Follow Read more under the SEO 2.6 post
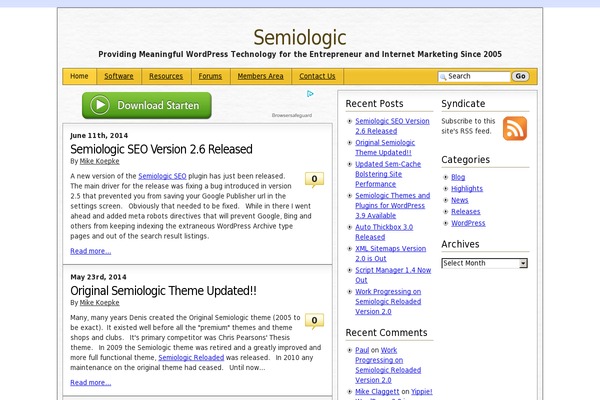 [x=90, y=251]
